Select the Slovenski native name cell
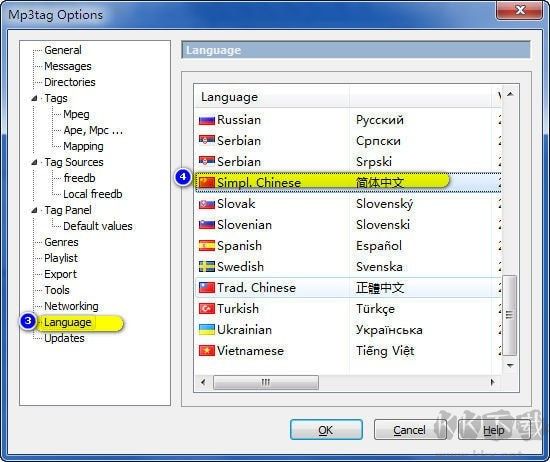 (x=383, y=225)
